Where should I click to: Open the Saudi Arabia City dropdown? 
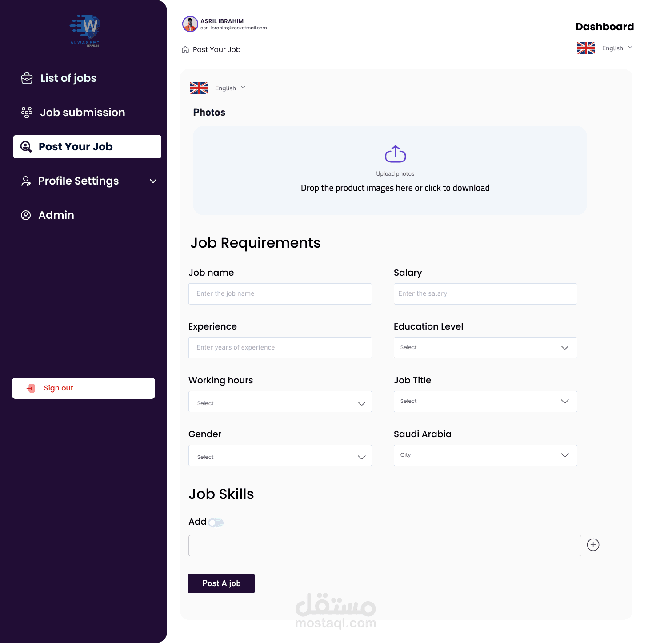point(485,455)
